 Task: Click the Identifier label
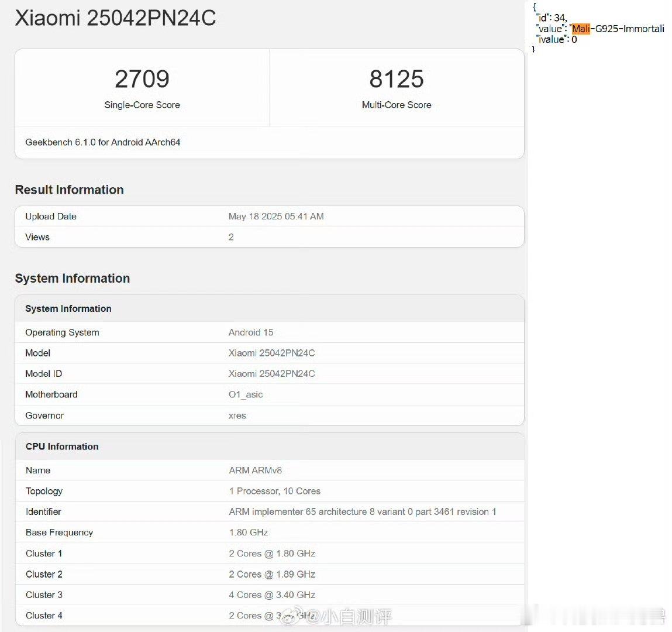43,512
